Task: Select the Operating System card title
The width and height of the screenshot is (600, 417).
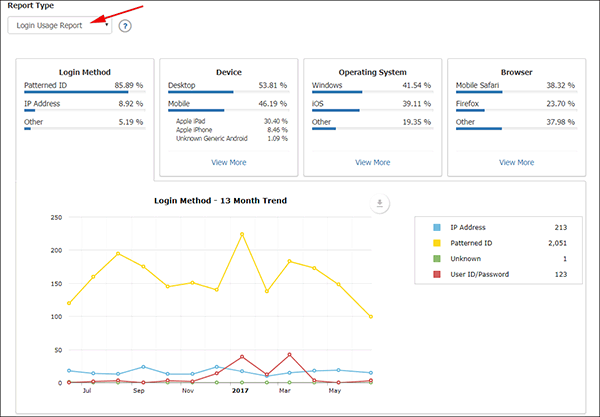Action: click(x=373, y=72)
